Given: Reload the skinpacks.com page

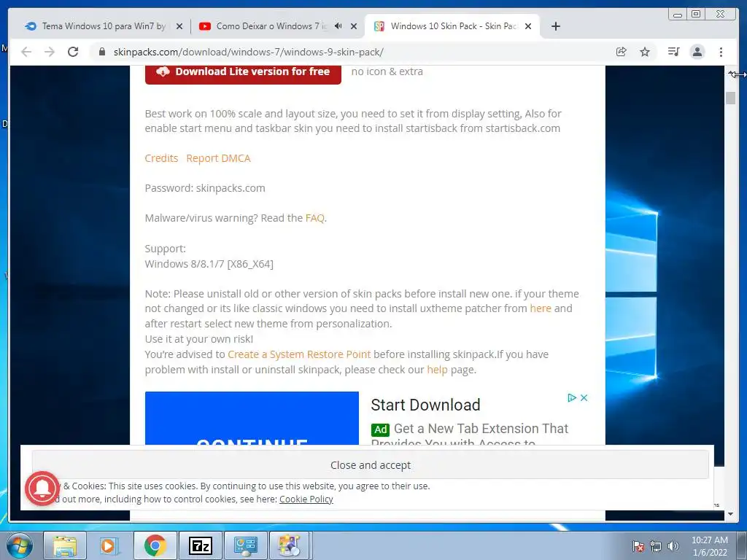Looking at the screenshot, I should pyautogui.click(x=73, y=52).
